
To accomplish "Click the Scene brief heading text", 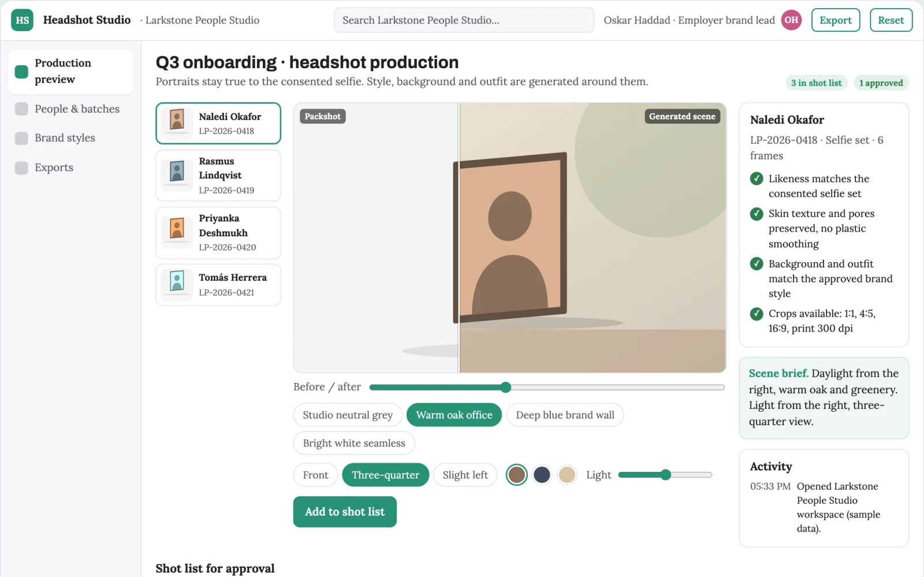I will (778, 373).
